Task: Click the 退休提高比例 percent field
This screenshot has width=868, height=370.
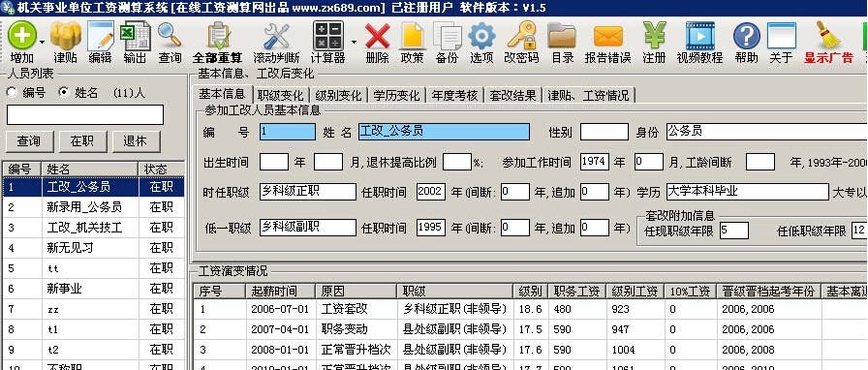Action: pyautogui.click(x=457, y=162)
